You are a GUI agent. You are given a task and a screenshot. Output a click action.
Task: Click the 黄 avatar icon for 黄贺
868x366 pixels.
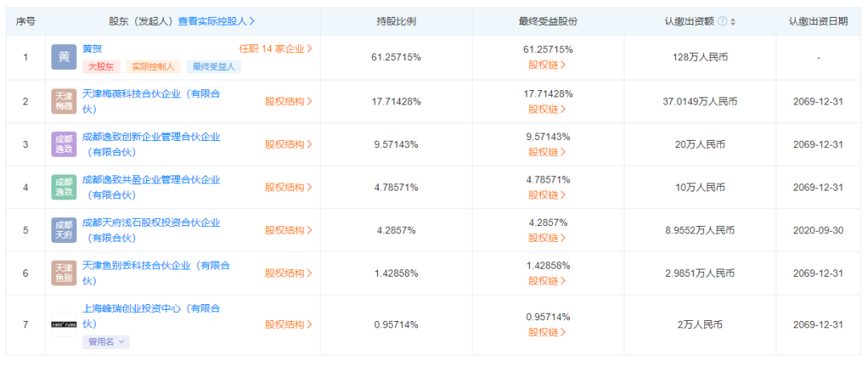click(63, 57)
